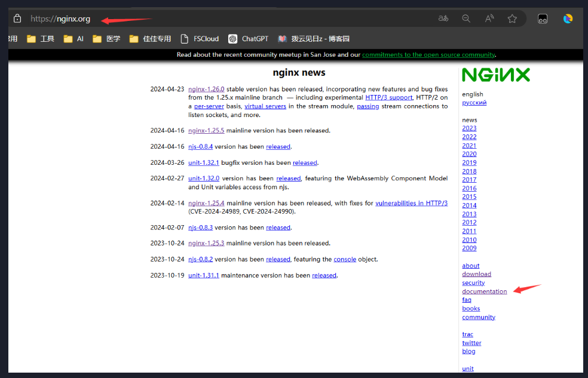Open the unit-1.31.1 link
The height and width of the screenshot is (378, 588).
coord(204,275)
